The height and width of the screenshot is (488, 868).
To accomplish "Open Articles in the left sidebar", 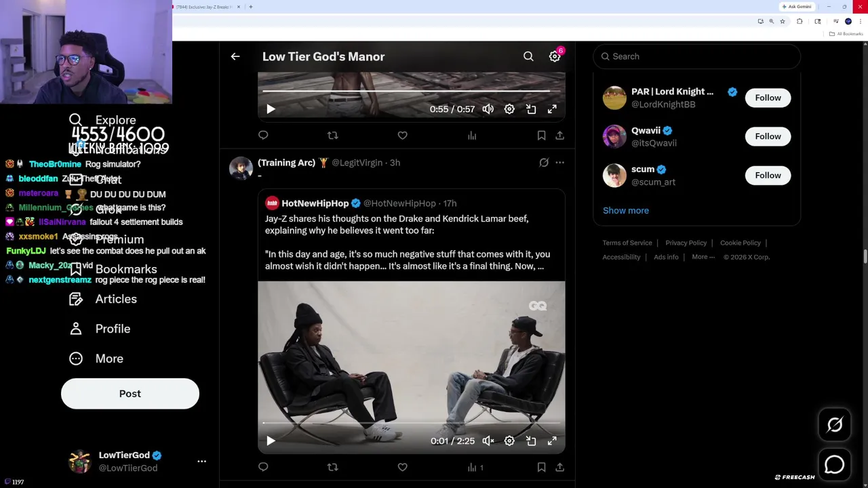I will point(102,299).
